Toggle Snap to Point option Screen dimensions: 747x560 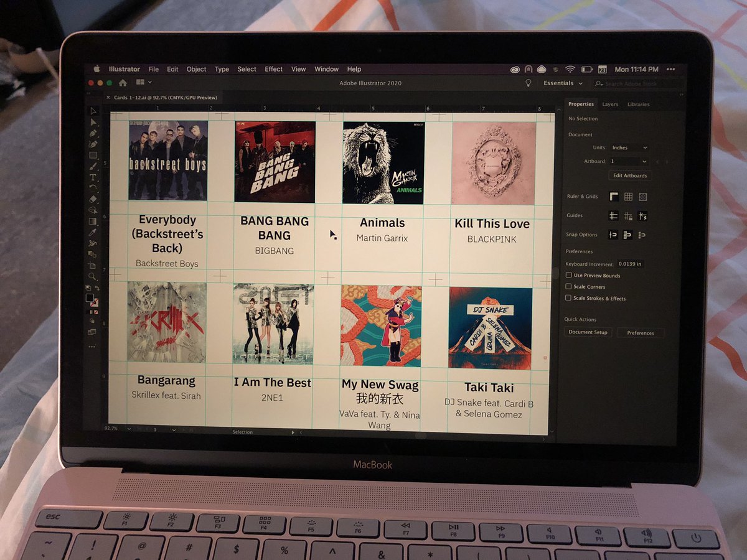tap(613, 235)
